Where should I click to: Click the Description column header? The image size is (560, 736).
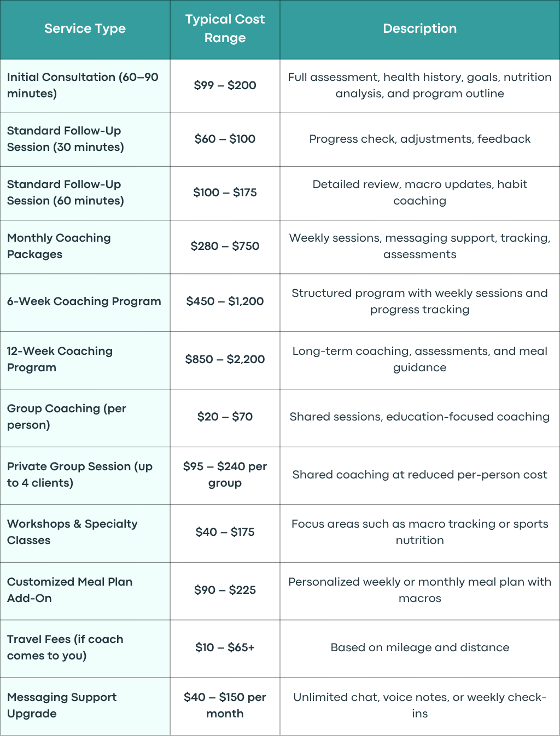(419, 29)
